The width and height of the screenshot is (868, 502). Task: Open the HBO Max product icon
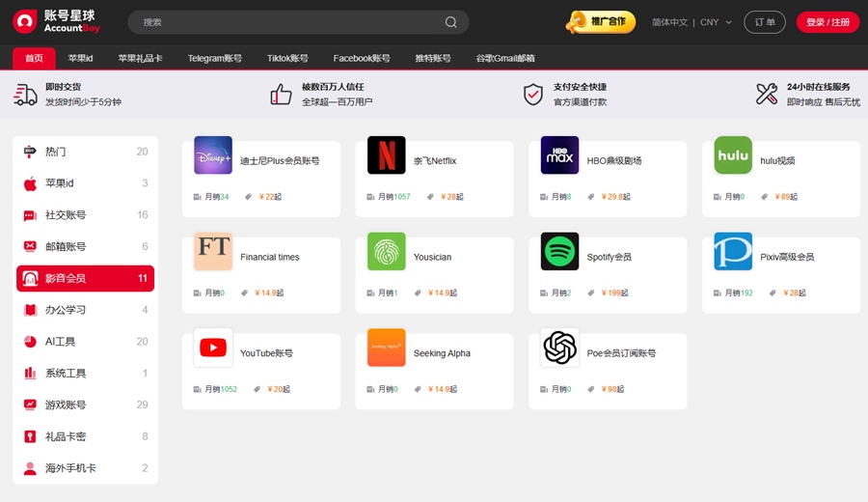(x=559, y=155)
